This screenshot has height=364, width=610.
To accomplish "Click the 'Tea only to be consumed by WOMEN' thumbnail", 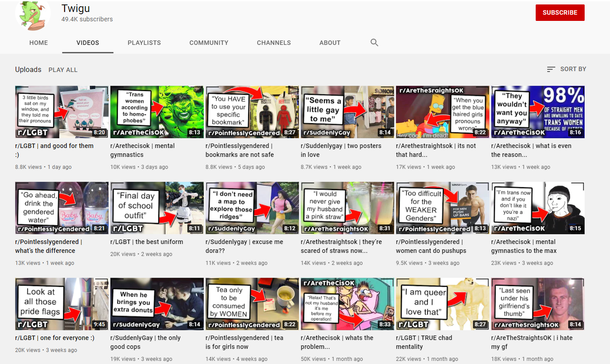I will click(x=252, y=304).
